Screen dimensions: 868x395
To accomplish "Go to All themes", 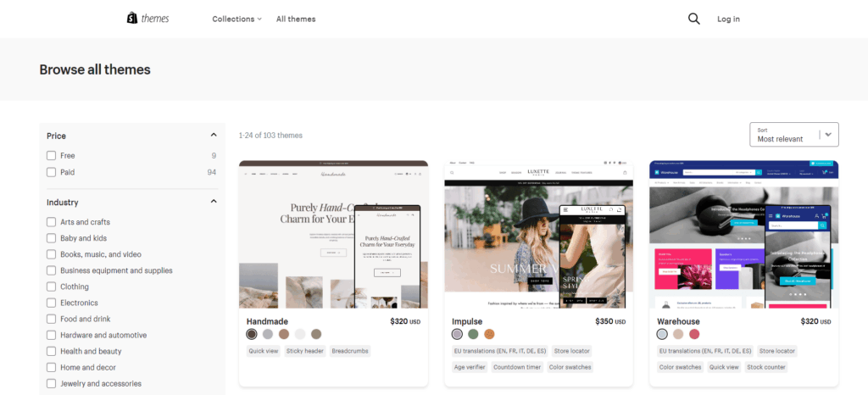I will click(296, 19).
